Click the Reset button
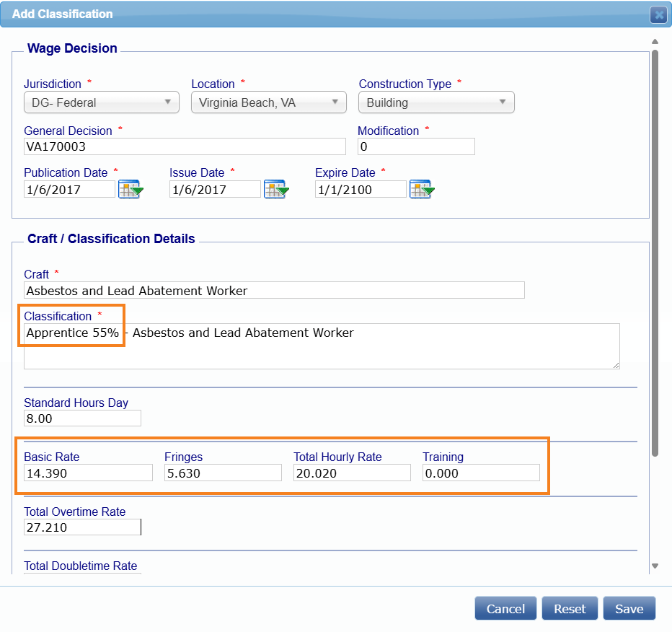 pyautogui.click(x=570, y=608)
